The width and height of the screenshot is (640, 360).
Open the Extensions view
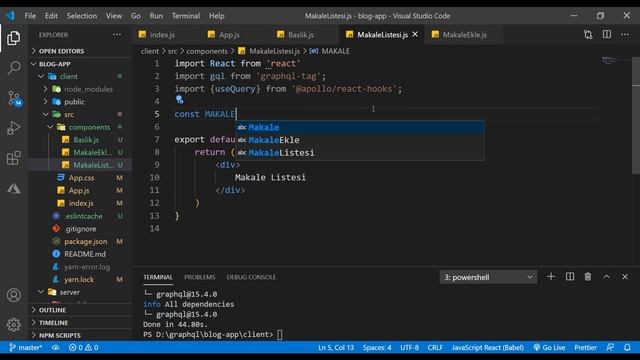pos(13,158)
